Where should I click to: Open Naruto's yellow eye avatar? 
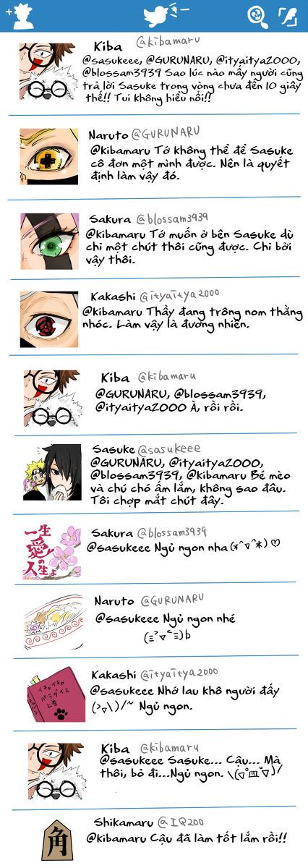[x=48, y=156]
